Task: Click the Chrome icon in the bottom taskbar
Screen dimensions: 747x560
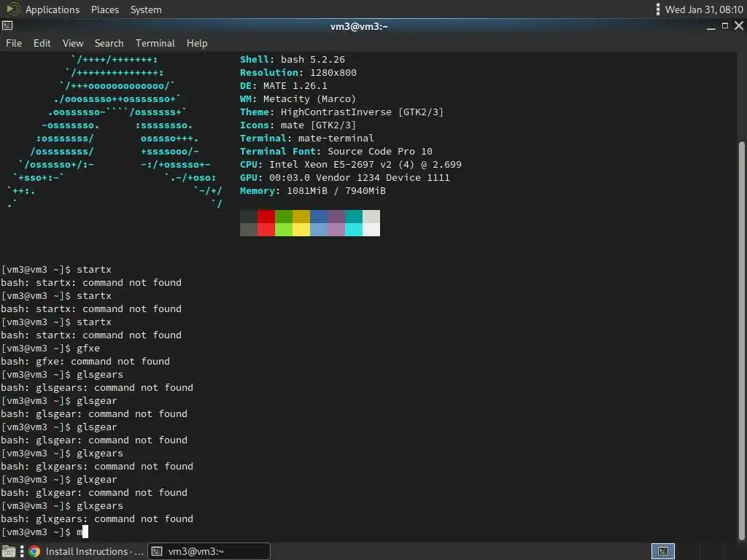Action: tap(34, 551)
